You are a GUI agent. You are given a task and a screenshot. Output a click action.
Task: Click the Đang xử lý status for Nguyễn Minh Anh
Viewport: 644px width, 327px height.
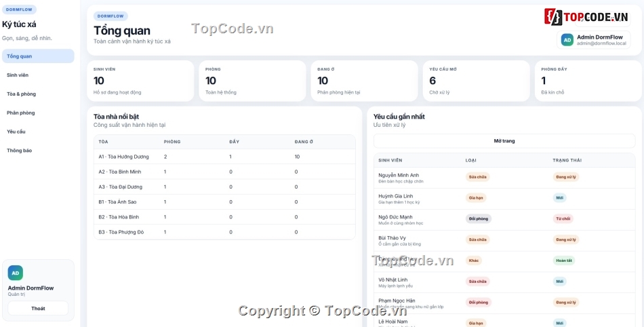pos(565,177)
